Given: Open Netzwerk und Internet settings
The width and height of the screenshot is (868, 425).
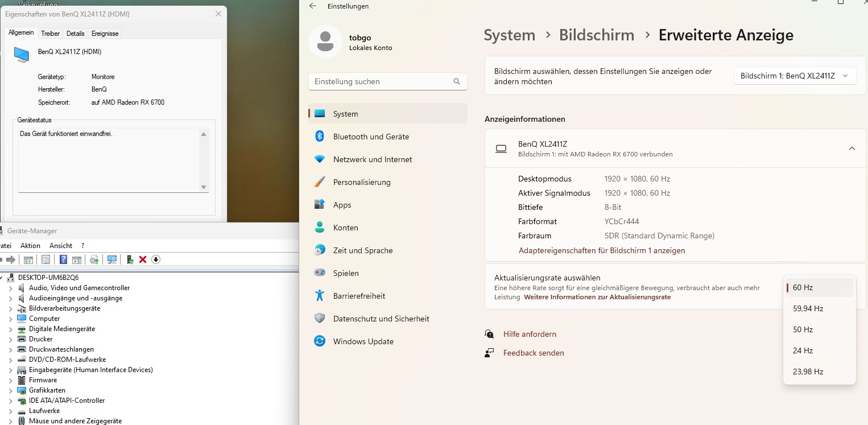Looking at the screenshot, I should click(388, 159).
